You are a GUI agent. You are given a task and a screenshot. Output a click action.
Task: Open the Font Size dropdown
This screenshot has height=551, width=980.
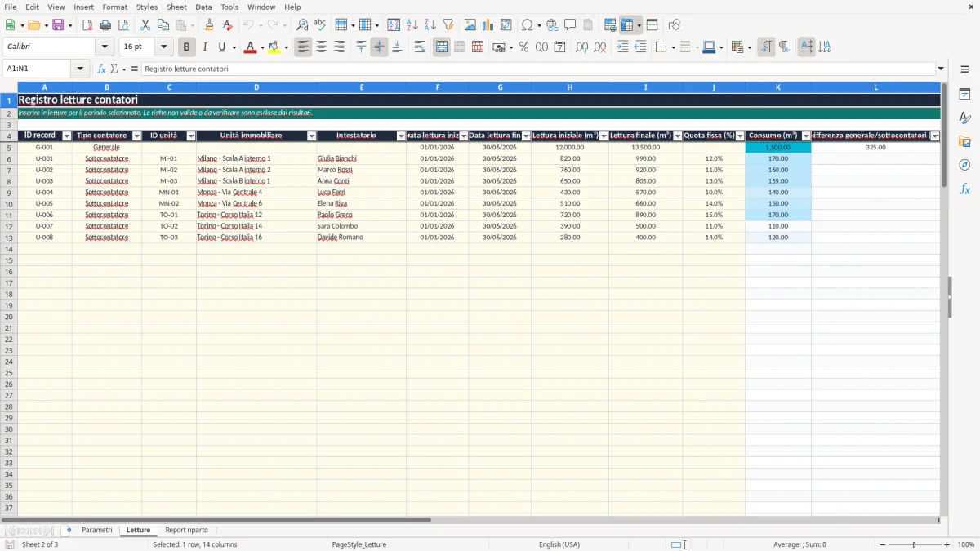click(163, 47)
